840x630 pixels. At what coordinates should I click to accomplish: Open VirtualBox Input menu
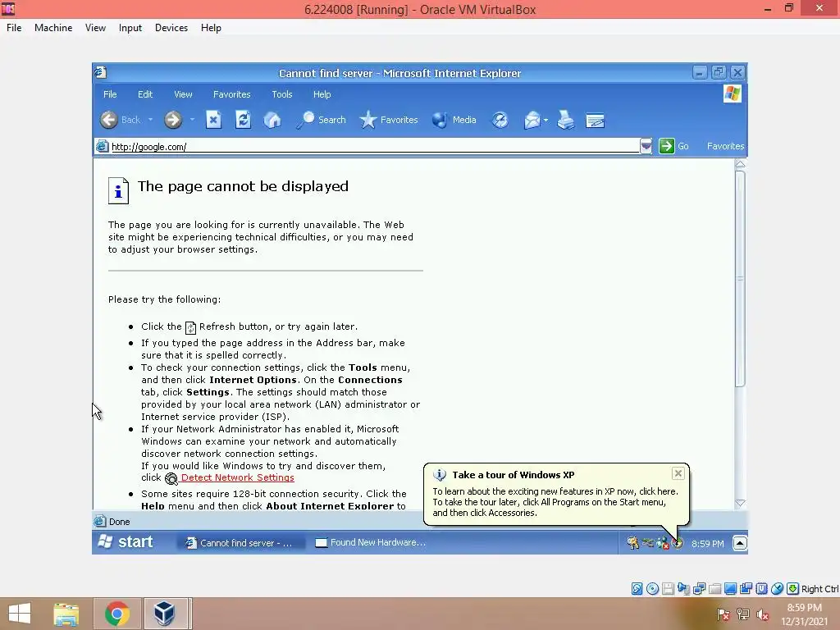point(130,28)
